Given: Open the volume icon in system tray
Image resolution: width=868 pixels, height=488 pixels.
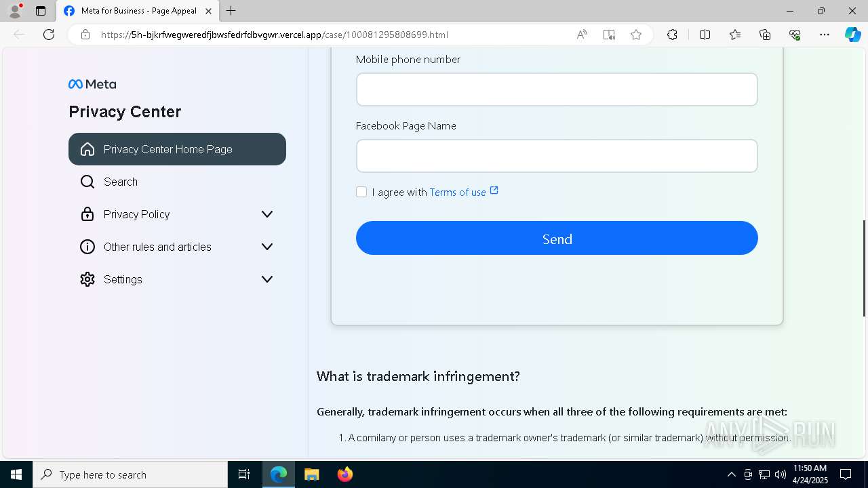Looking at the screenshot, I should [x=780, y=474].
